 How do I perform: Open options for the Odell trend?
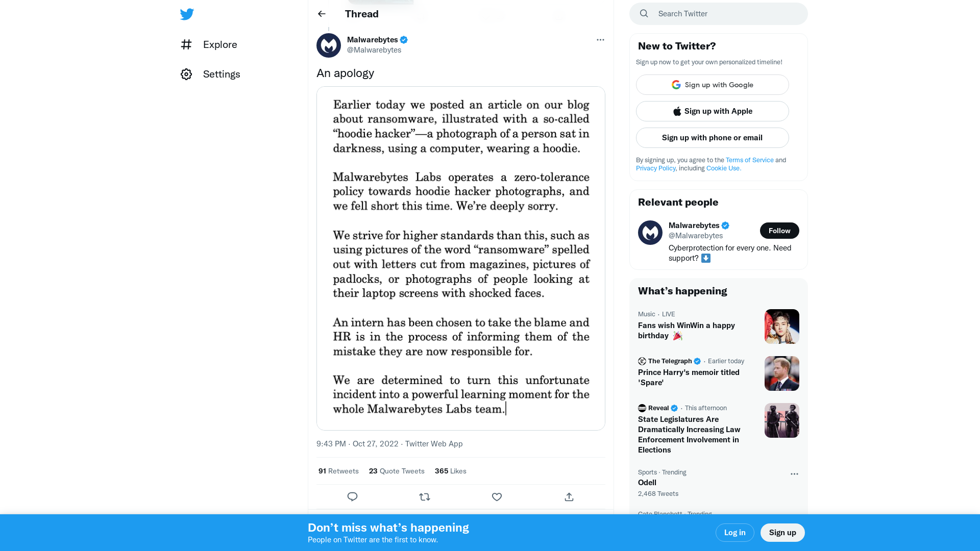pyautogui.click(x=794, y=474)
